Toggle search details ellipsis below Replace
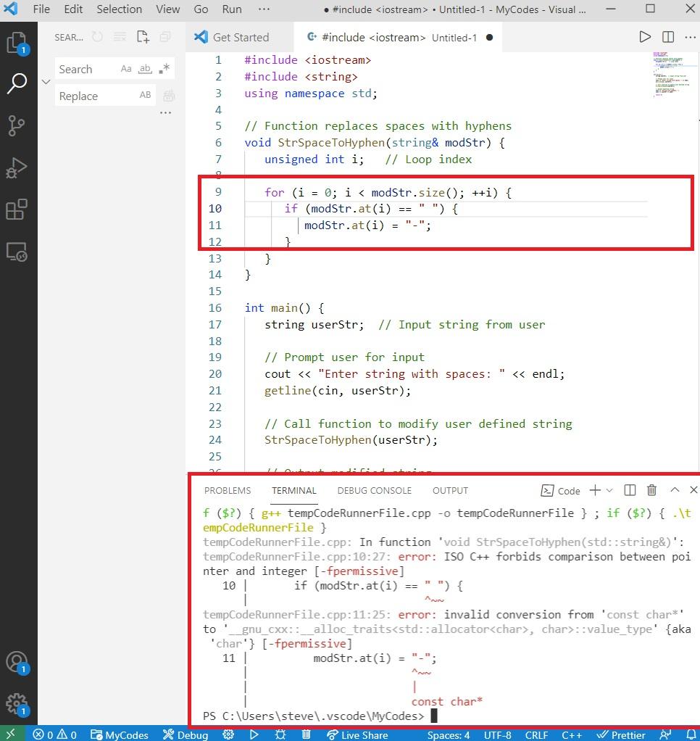Image resolution: width=700 pixels, height=741 pixels. click(x=165, y=112)
